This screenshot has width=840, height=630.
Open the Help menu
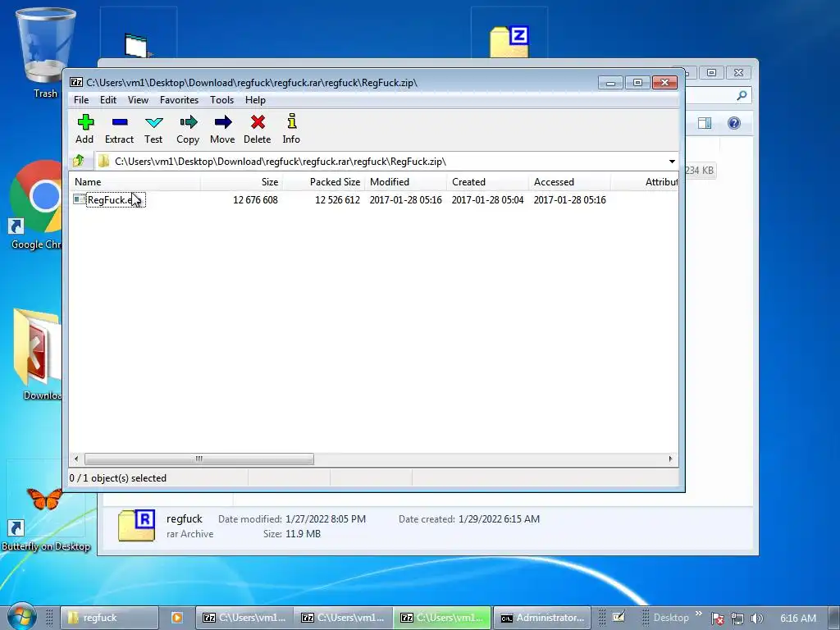(256, 99)
